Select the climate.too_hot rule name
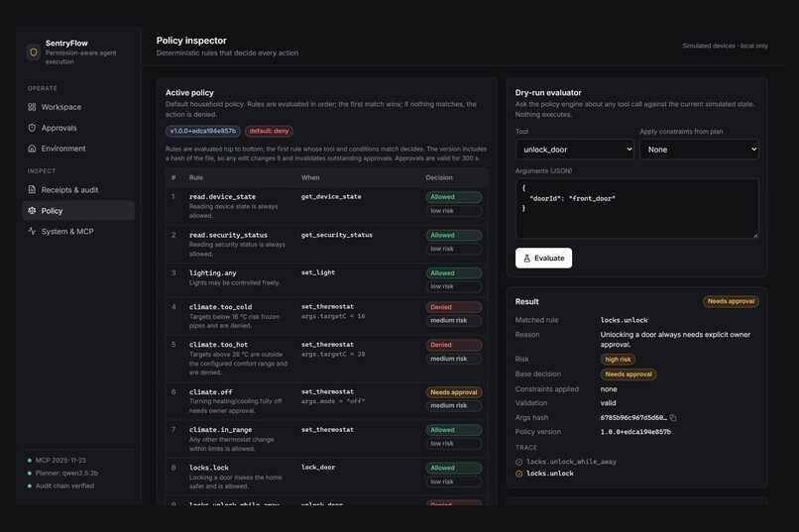 [x=219, y=345]
